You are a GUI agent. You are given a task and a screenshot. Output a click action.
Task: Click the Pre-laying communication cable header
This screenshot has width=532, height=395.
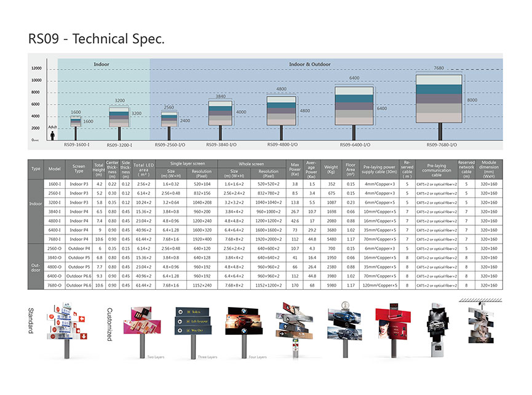tap(436, 169)
